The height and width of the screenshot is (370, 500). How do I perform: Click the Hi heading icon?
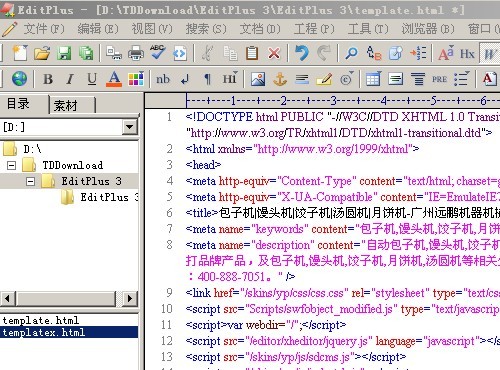(230, 79)
